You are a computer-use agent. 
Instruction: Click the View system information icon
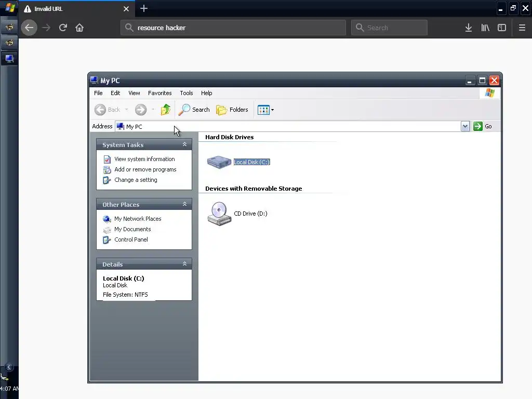(107, 159)
